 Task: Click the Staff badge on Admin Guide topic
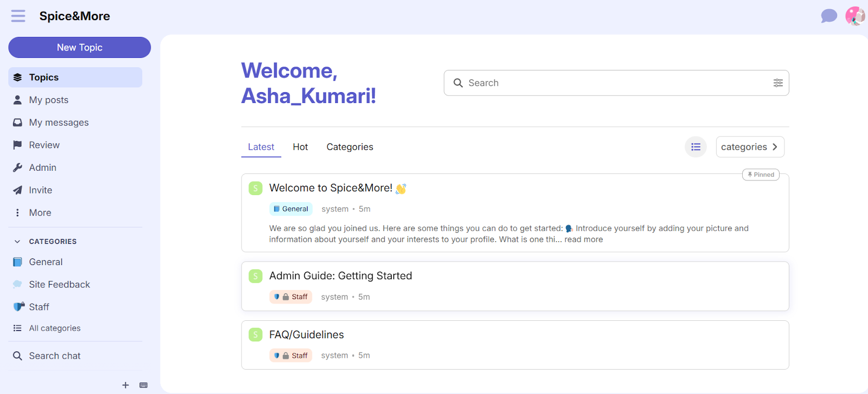point(291,297)
